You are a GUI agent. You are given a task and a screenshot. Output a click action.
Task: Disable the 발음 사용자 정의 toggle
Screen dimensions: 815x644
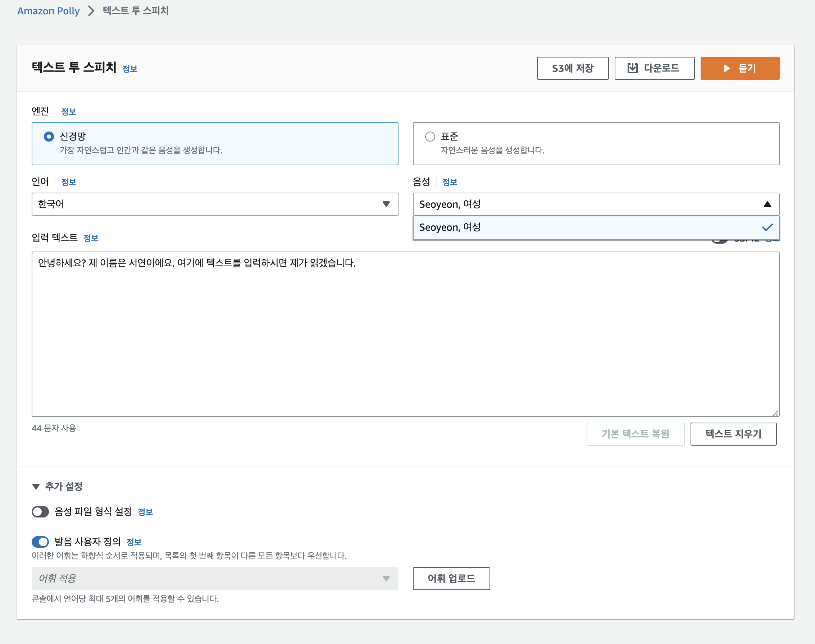point(40,542)
